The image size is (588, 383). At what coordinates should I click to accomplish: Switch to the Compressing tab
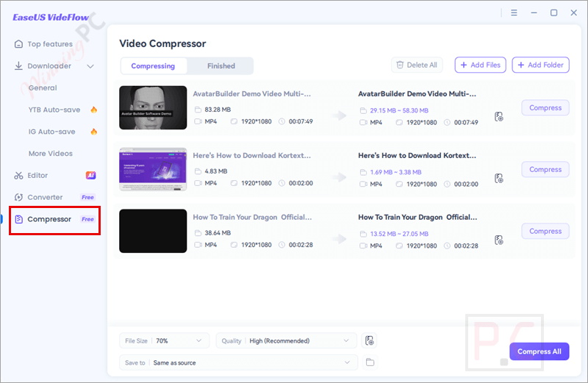153,66
